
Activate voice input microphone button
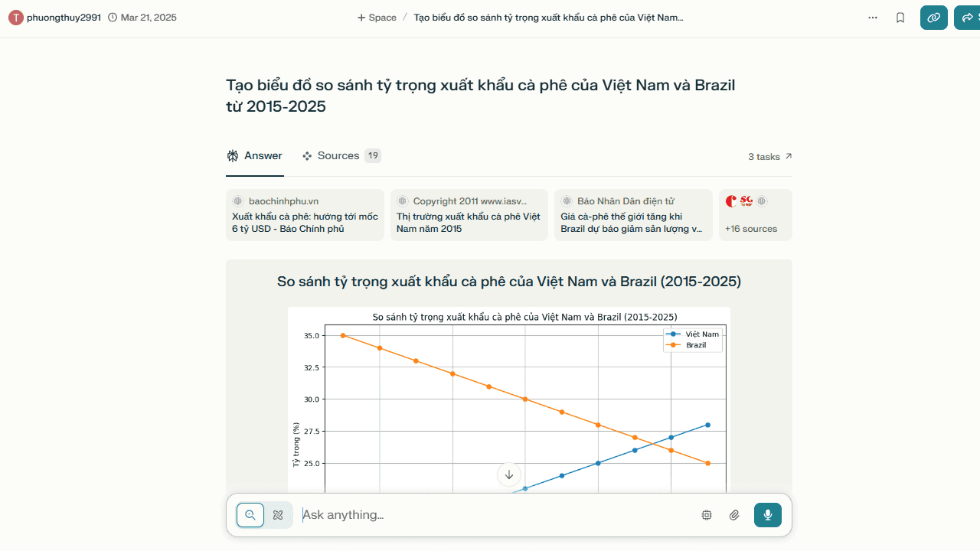pyautogui.click(x=767, y=515)
